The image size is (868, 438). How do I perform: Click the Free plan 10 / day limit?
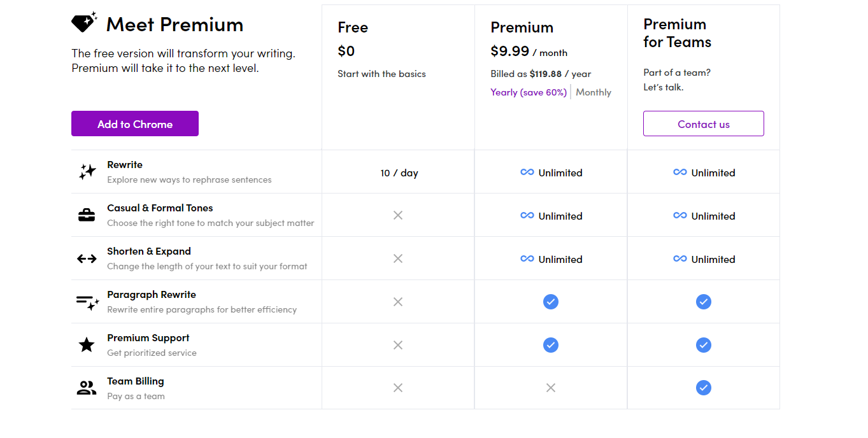[x=399, y=173]
